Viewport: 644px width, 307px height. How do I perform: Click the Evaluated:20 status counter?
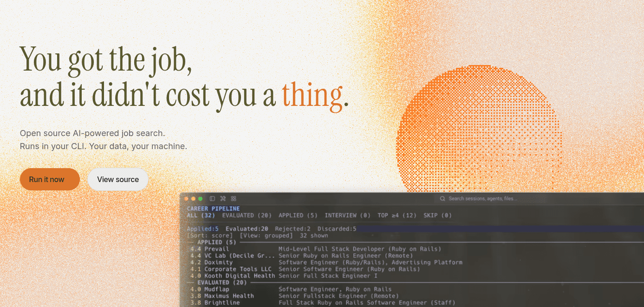pos(247,229)
